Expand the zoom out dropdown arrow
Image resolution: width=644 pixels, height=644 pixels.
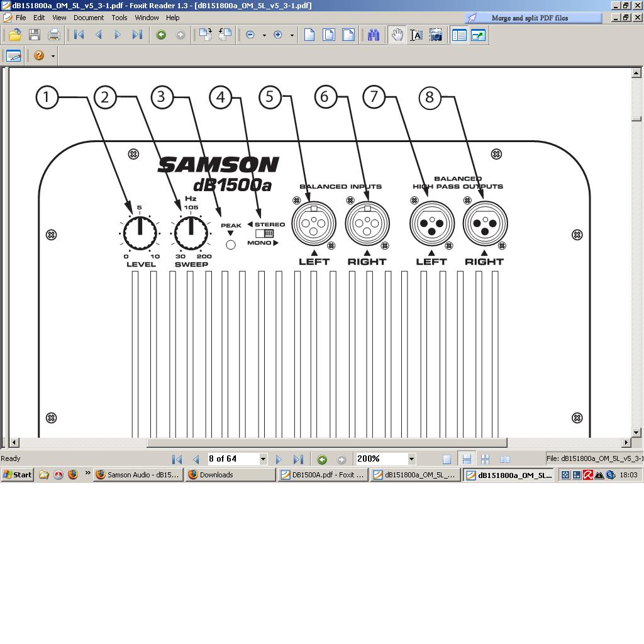coord(264,35)
